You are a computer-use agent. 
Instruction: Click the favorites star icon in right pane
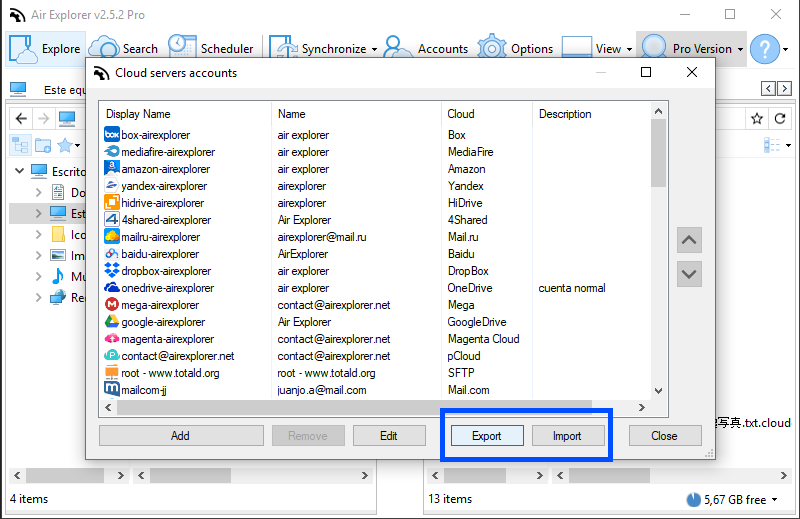click(x=757, y=119)
